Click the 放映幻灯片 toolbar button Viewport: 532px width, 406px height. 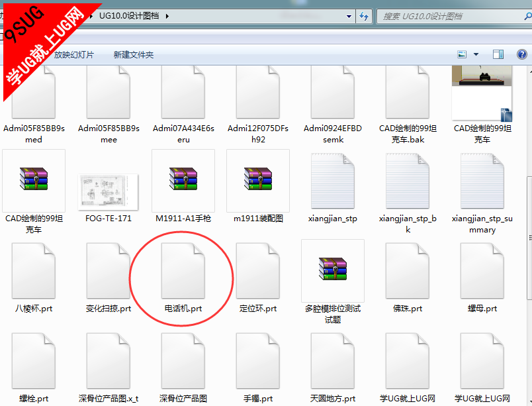point(73,55)
